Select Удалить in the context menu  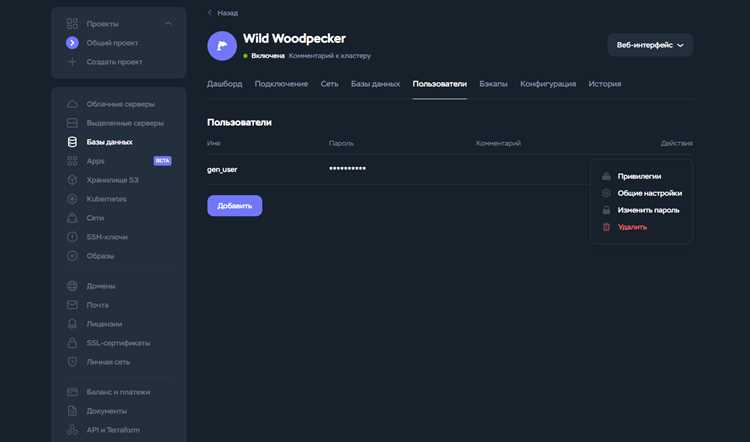tap(632, 227)
